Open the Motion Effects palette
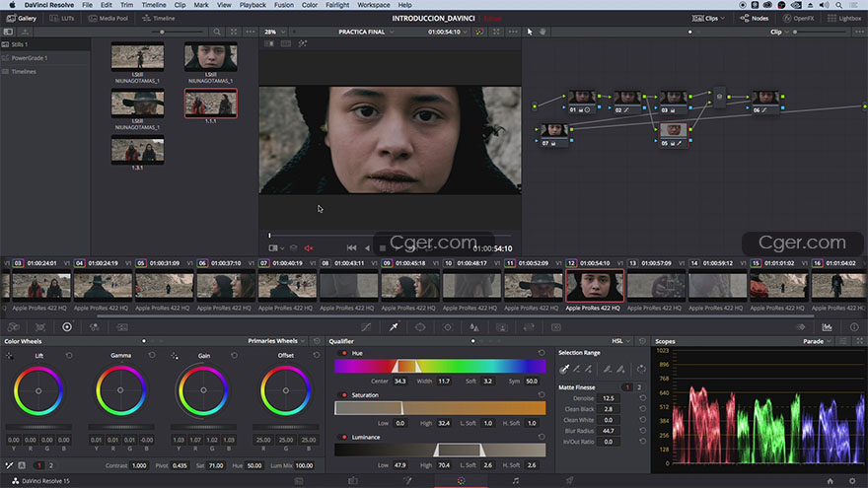 click(x=121, y=327)
